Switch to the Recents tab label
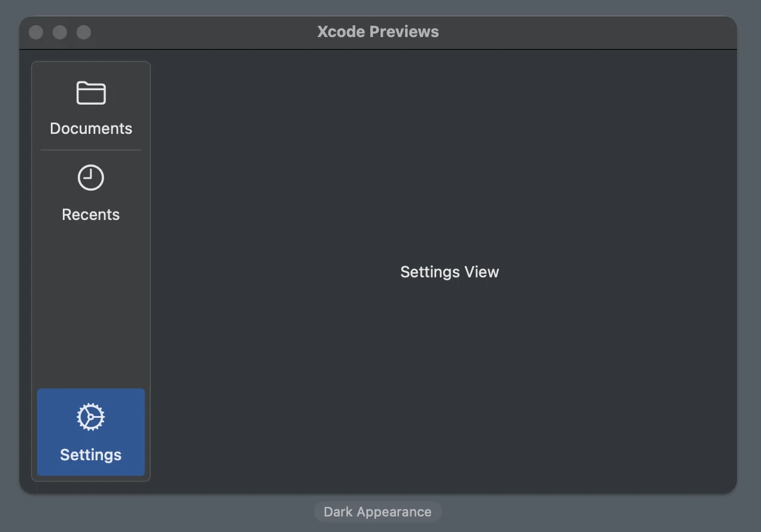Viewport: 761px width, 532px height. pos(91,215)
